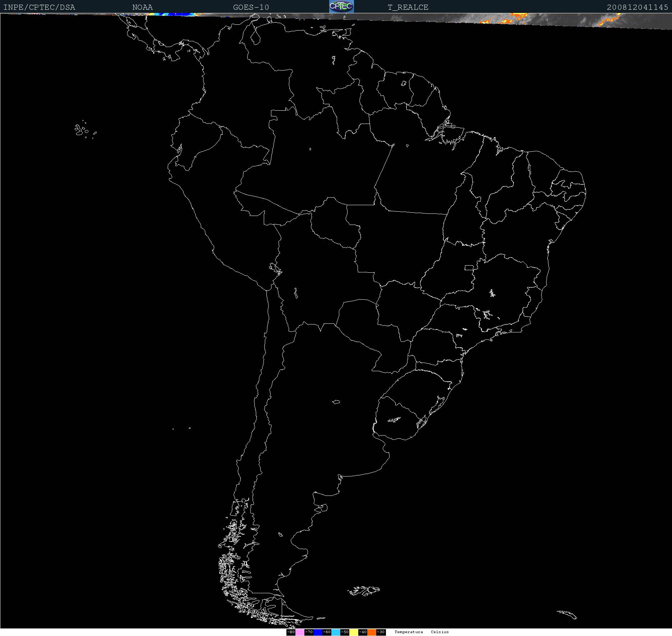
Task: Click the Celsius unit label
Action: tap(440, 632)
